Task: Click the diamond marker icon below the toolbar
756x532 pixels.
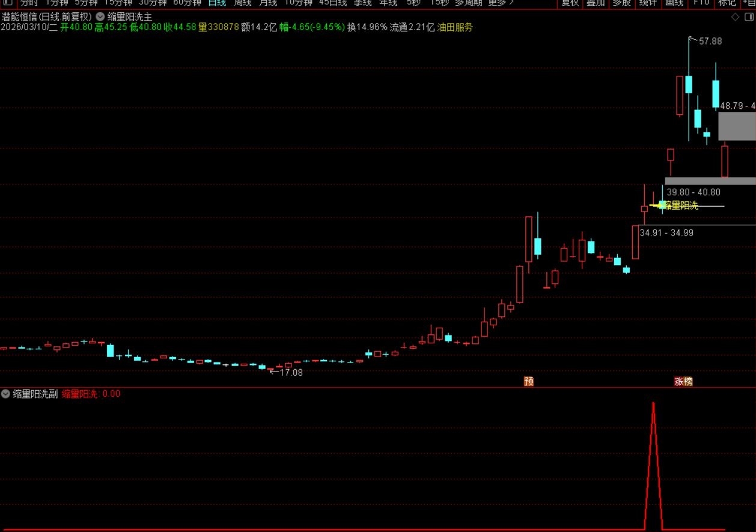Action: 736,16
